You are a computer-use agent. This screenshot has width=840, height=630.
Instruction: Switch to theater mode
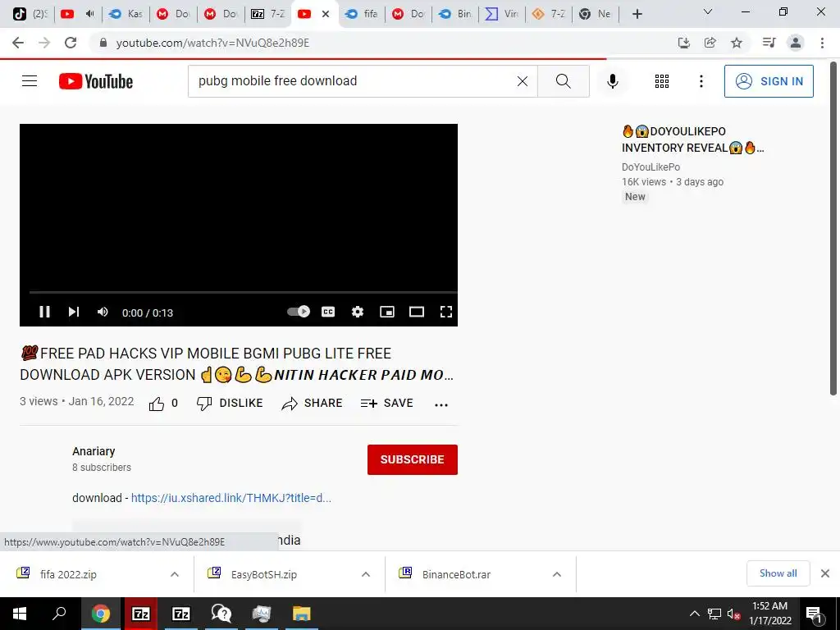pos(416,312)
